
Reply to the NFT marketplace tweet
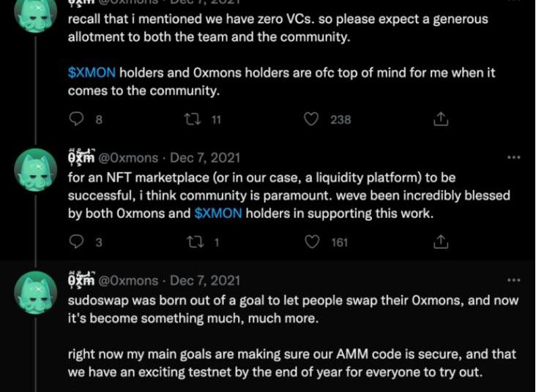coord(76,241)
